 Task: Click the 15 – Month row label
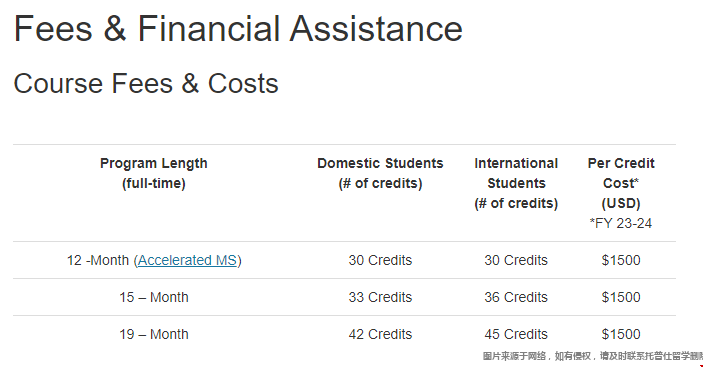154,297
